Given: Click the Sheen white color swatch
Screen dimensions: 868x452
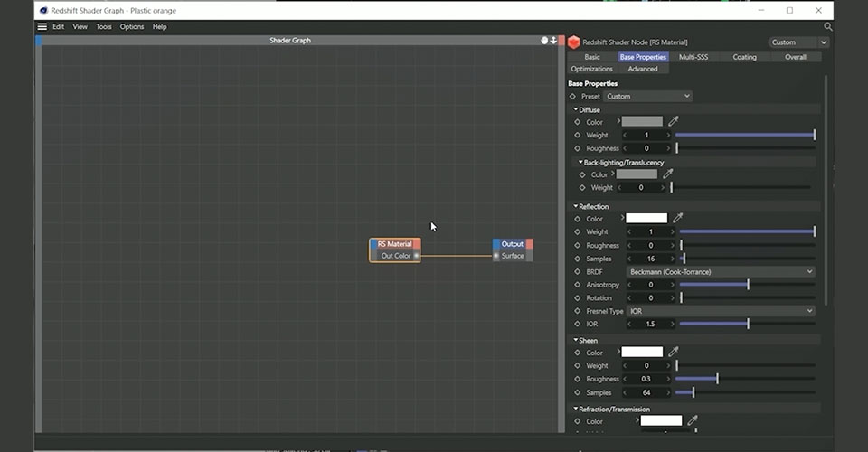Looking at the screenshot, I should [x=642, y=352].
